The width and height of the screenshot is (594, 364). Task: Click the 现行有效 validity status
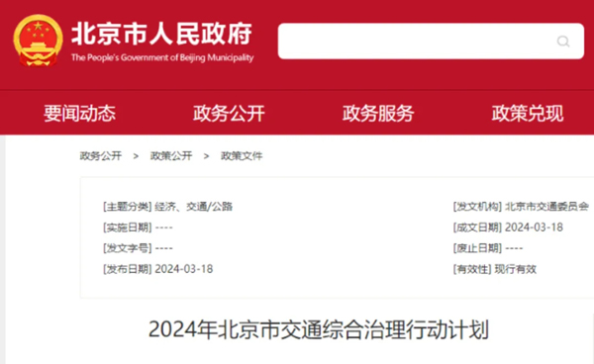[x=515, y=269]
